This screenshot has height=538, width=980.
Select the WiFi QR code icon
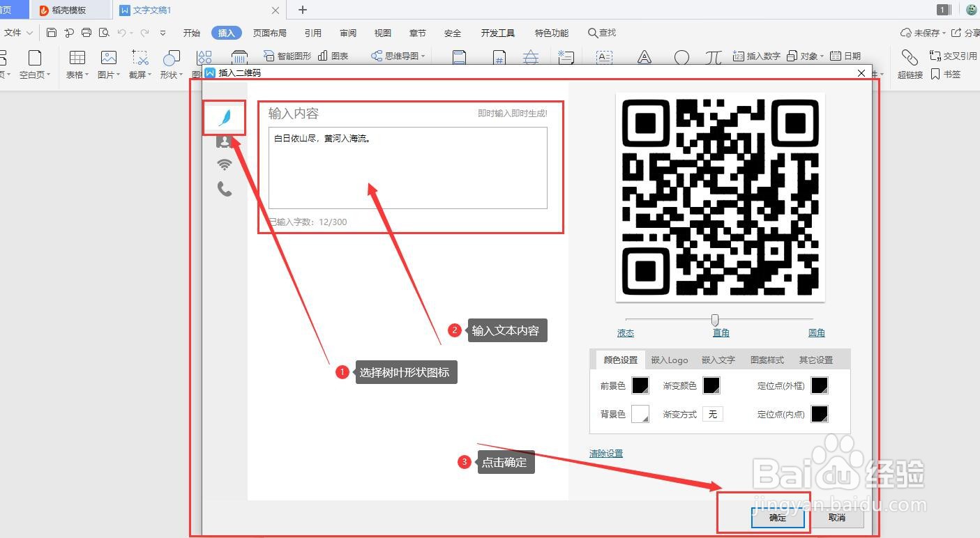(x=225, y=164)
